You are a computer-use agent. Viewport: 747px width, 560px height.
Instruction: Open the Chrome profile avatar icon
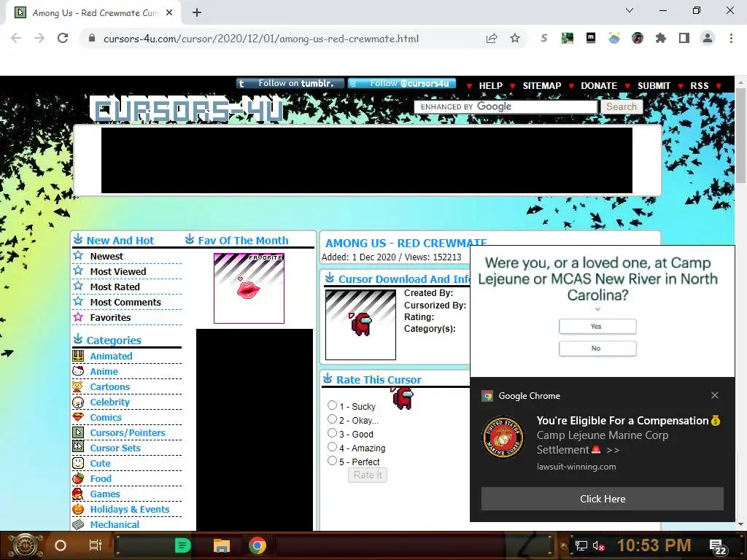point(708,38)
